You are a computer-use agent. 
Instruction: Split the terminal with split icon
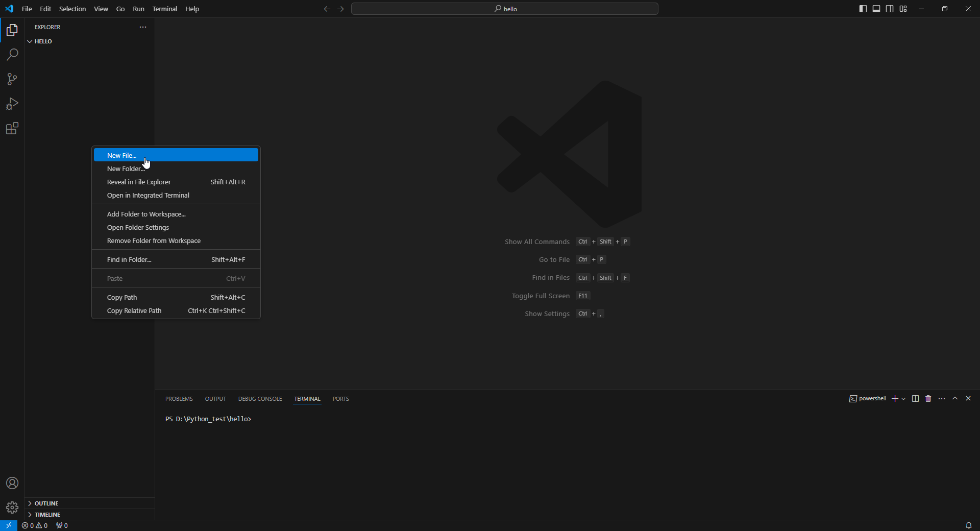tap(915, 399)
